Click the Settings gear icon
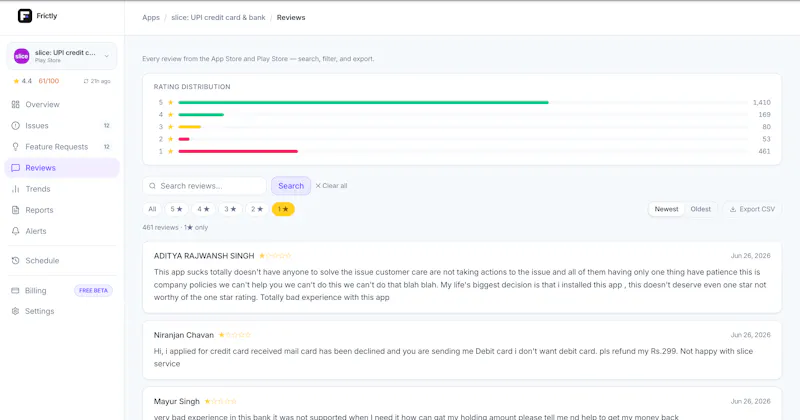800x420 pixels. (15, 311)
